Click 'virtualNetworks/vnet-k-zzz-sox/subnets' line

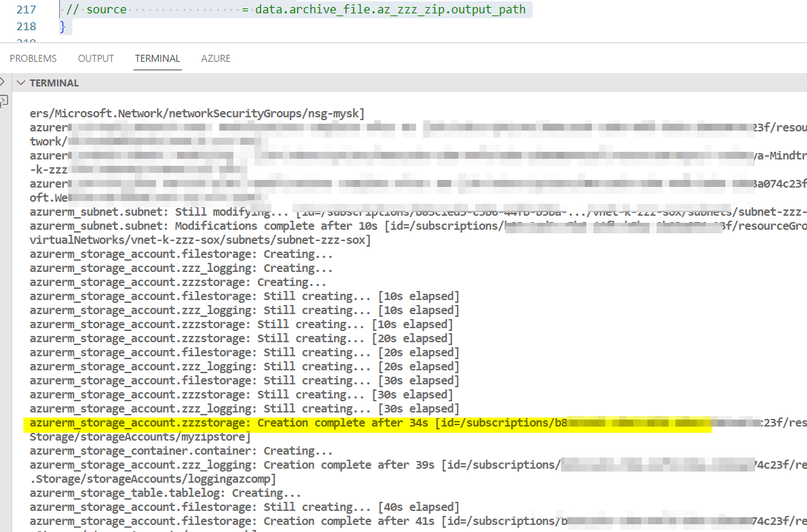click(x=200, y=240)
